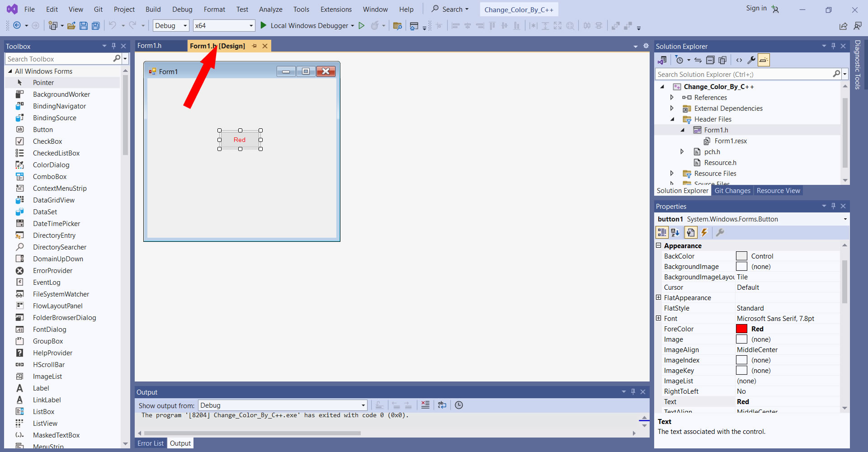Click the Clear All icon in Output panel
The height and width of the screenshot is (452, 868).
(425, 405)
